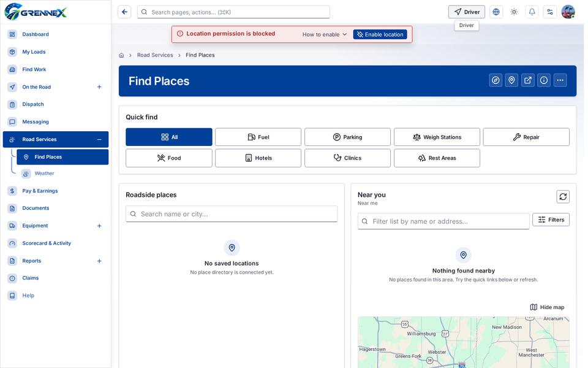Click the map pin icon in header
Viewport: 588px width, 368px height.
point(511,80)
